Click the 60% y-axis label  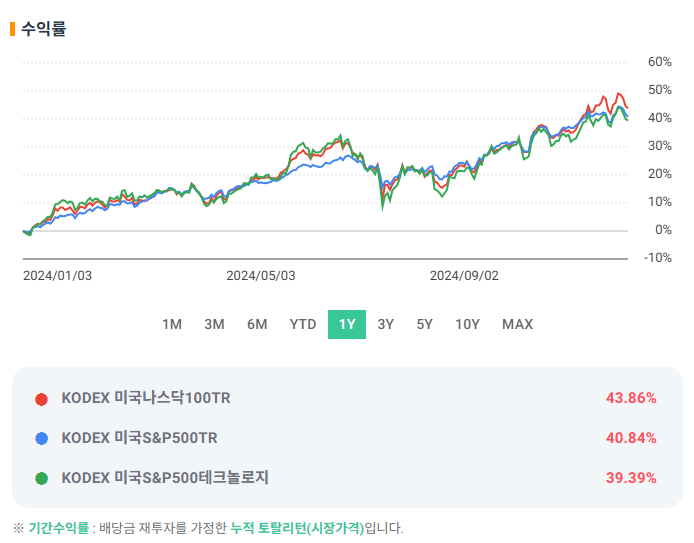point(659,62)
